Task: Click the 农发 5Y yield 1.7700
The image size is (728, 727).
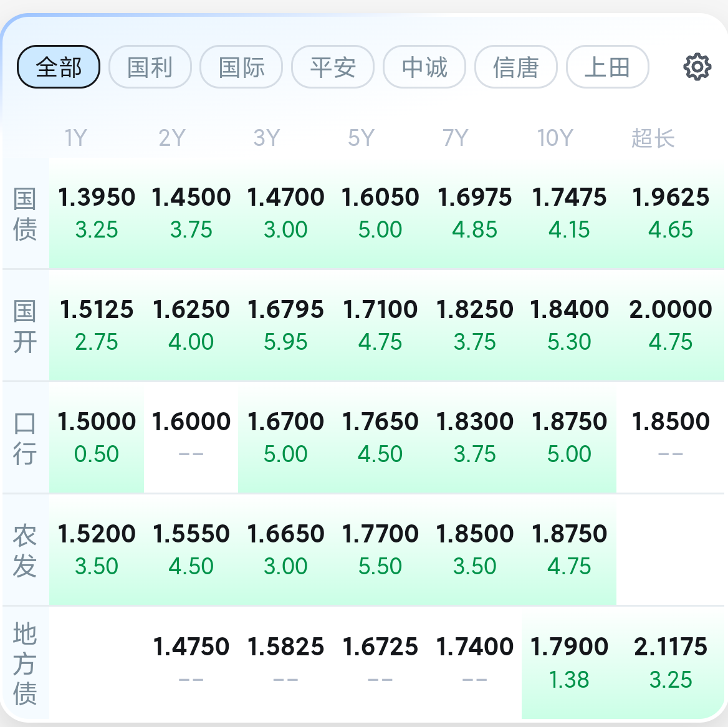Action: point(380,534)
